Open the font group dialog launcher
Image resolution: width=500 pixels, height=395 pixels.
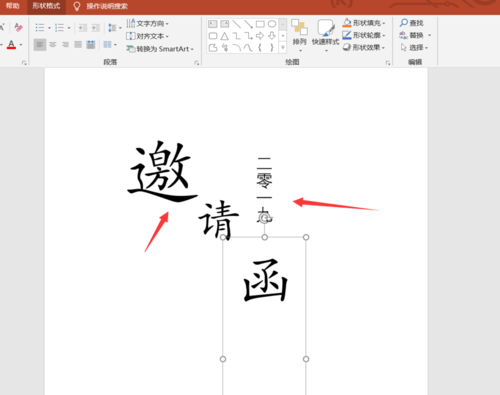(24, 62)
